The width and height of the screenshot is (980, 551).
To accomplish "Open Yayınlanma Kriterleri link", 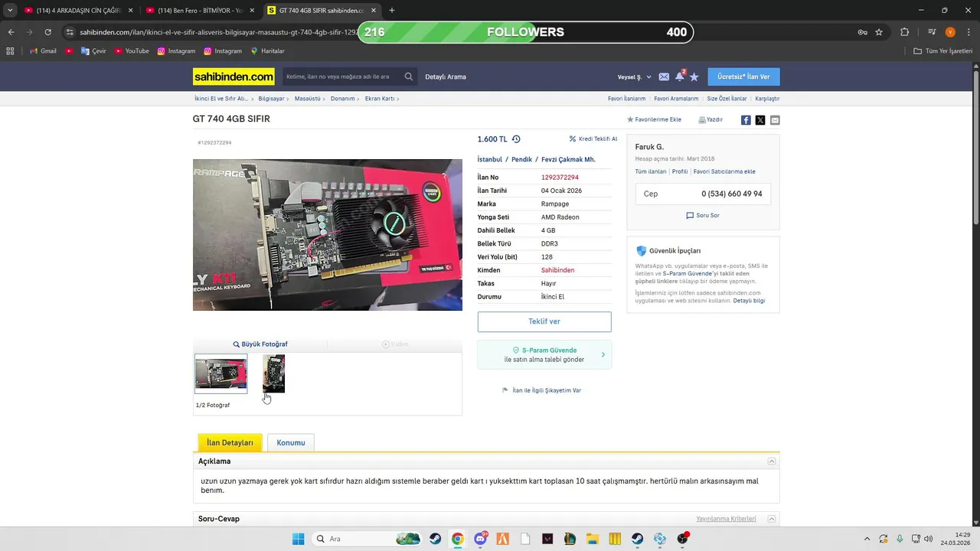I will click(x=726, y=519).
